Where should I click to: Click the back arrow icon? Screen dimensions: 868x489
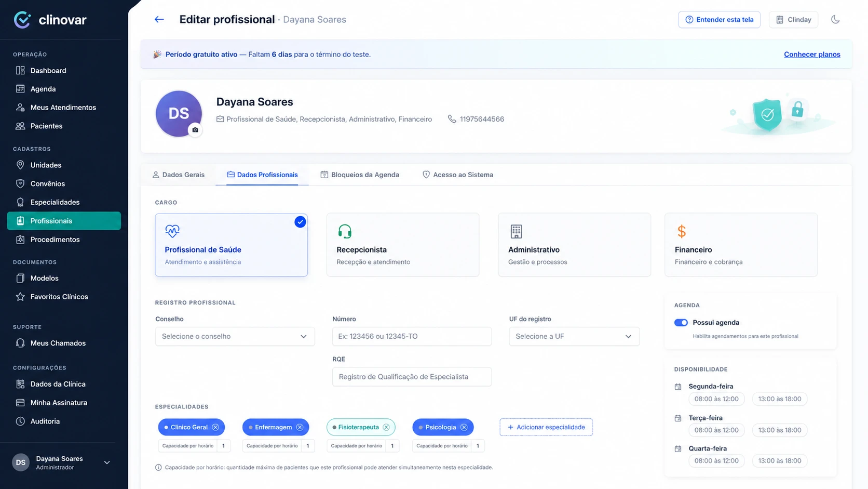click(159, 19)
